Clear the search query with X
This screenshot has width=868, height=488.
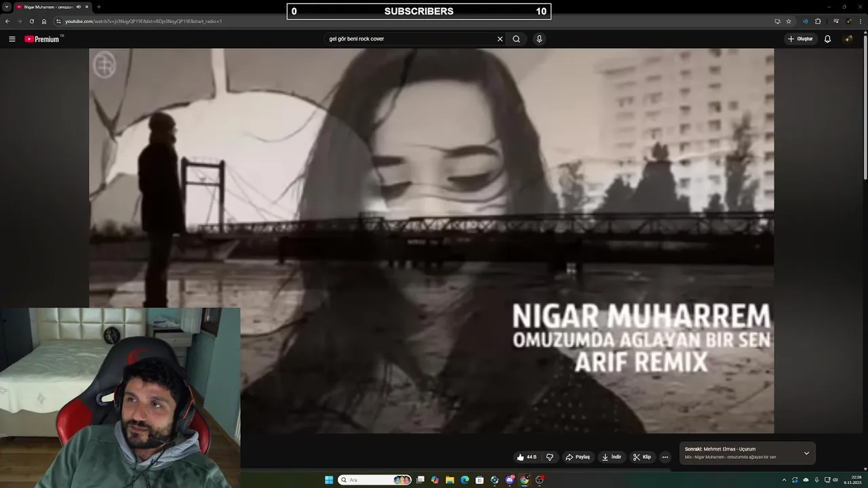[x=500, y=39]
